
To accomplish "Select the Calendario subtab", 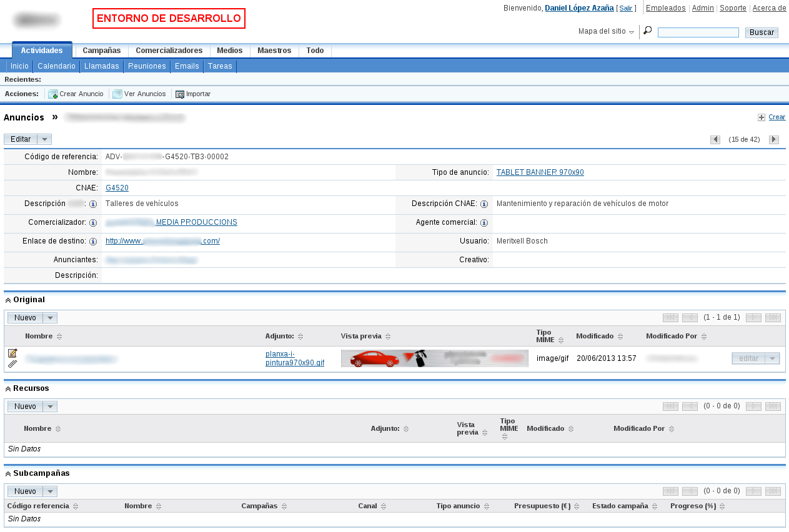I will (x=56, y=66).
